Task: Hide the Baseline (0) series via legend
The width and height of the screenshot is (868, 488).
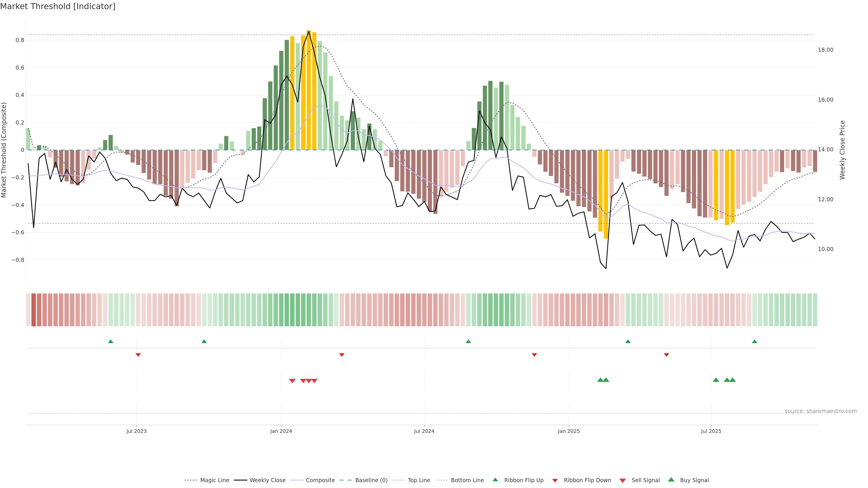Action: pos(371,480)
